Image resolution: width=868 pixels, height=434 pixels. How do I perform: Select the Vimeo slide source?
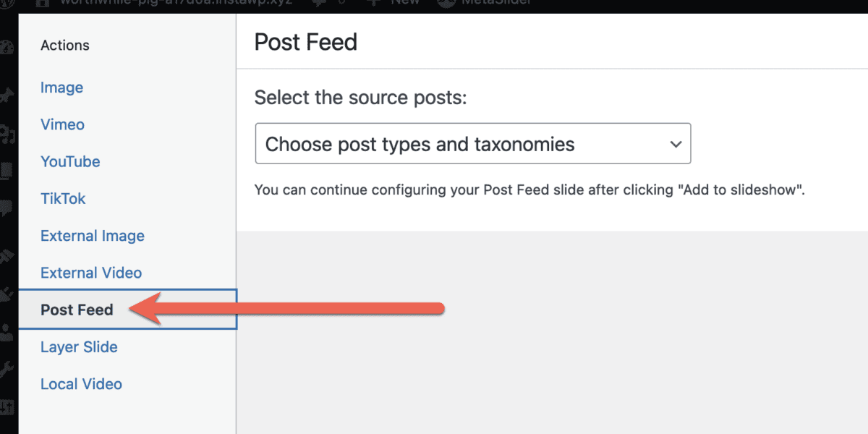pyautogui.click(x=62, y=124)
